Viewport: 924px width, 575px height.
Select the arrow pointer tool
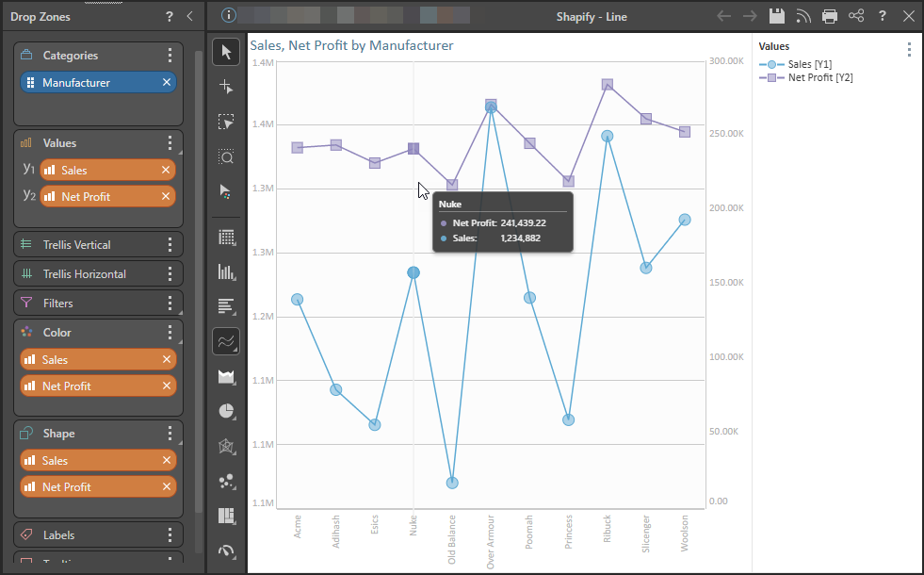pos(226,52)
